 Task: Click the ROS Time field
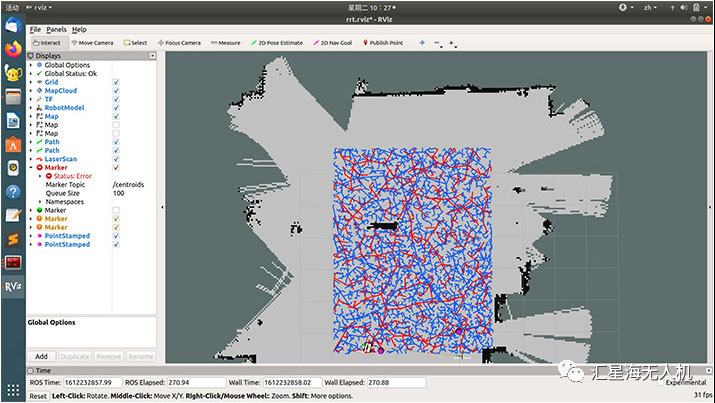[93, 382]
